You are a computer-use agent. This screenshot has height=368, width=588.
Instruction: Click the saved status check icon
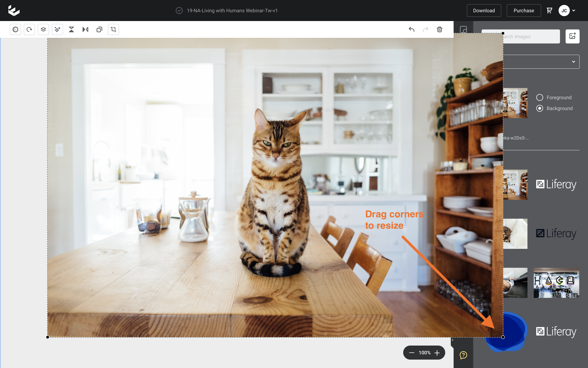[x=179, y=11]
